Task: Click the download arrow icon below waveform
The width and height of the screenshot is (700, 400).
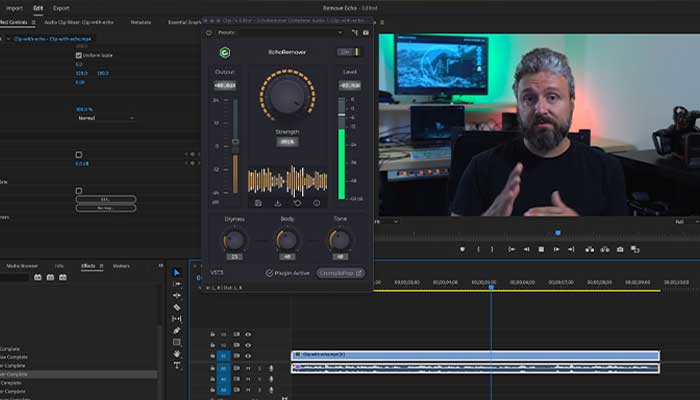Action: (278, 203)
